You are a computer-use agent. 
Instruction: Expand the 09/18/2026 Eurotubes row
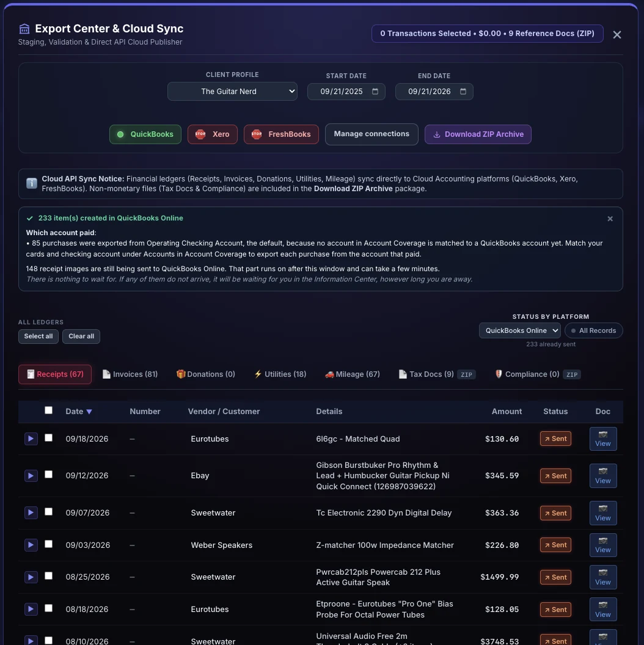click(x=31, y=439)
